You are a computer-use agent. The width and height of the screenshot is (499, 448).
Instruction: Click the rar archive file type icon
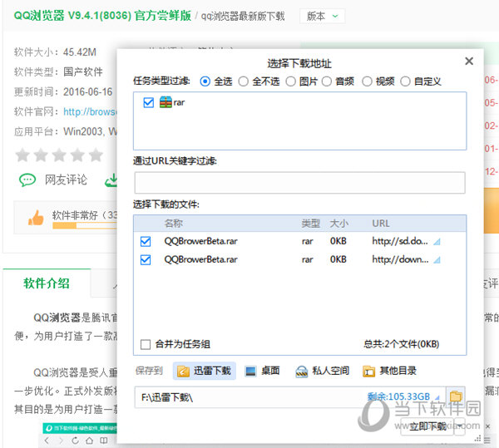[166, 102]
